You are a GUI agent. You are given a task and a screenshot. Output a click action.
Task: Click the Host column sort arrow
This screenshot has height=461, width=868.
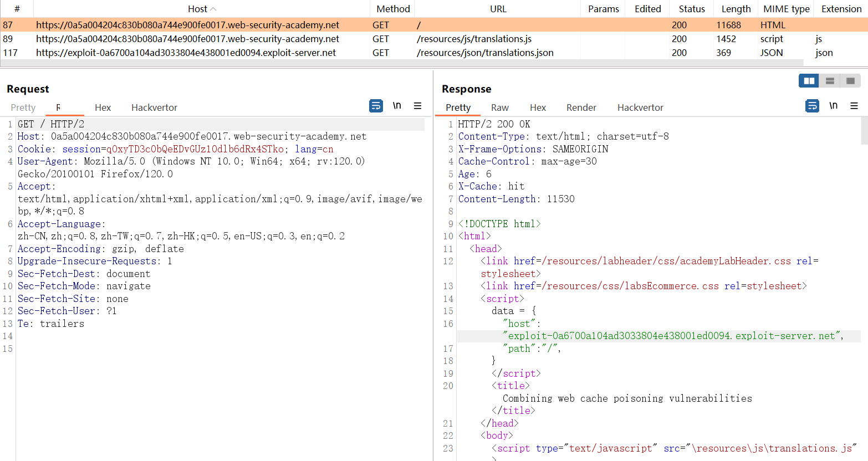[x=214, y=9]
